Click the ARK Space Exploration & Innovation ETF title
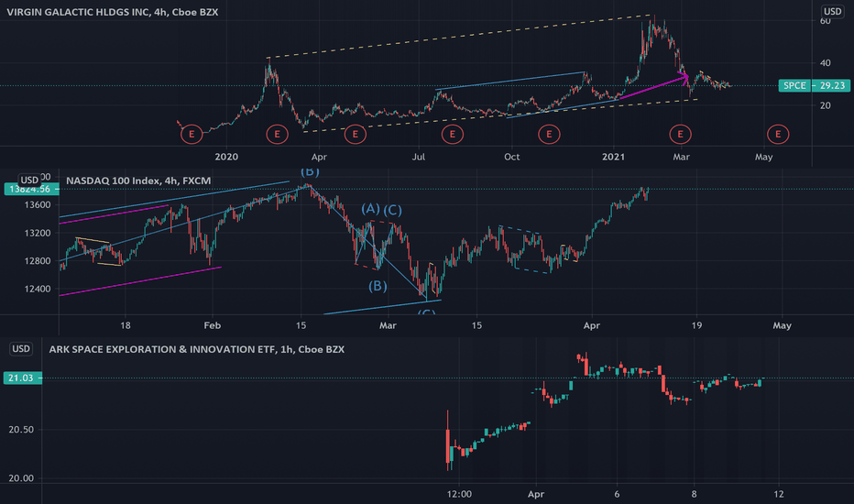 (x=197, y=349)
